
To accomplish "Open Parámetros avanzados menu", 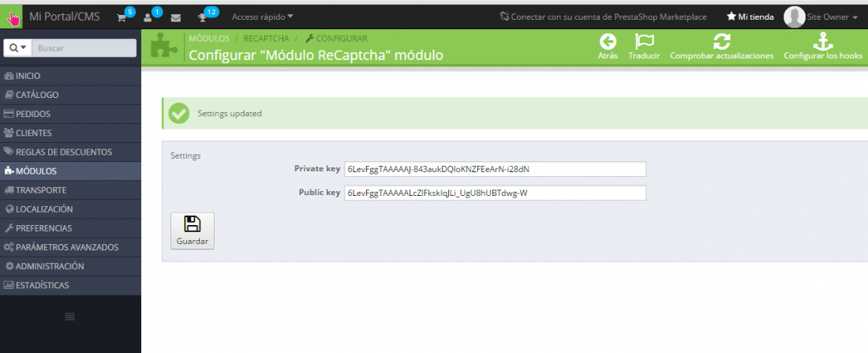I will [70, 247].
